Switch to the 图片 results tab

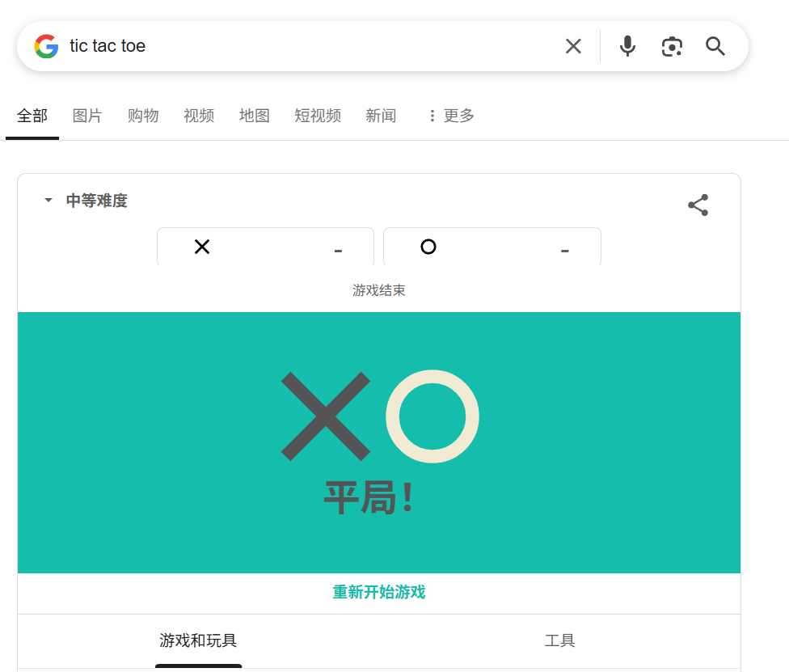pyautogui.click(x=87, y=116)
